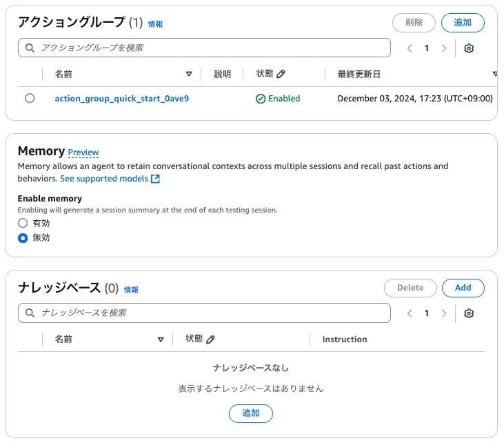Open See supported models link
Screen dimensions: 504x443
click(x=104, y=179)
